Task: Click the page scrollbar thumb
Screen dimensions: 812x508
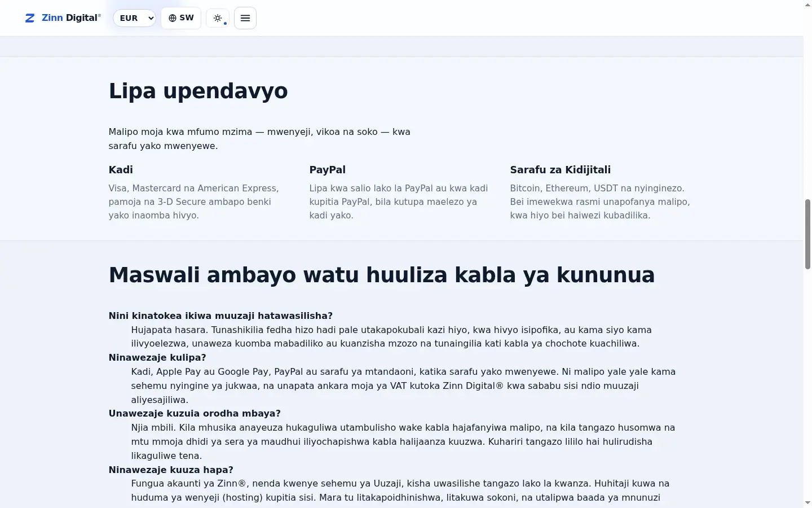Action: [807, 234]
